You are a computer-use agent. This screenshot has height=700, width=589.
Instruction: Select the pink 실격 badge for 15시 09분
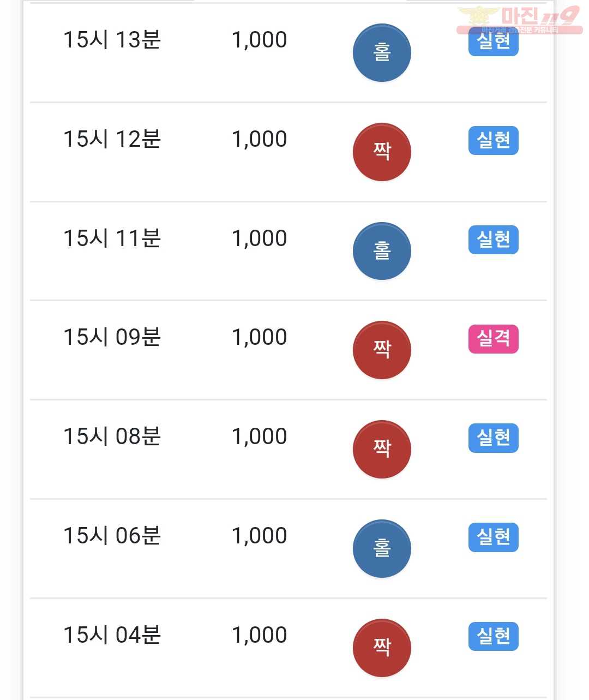(x=494, y=339)
